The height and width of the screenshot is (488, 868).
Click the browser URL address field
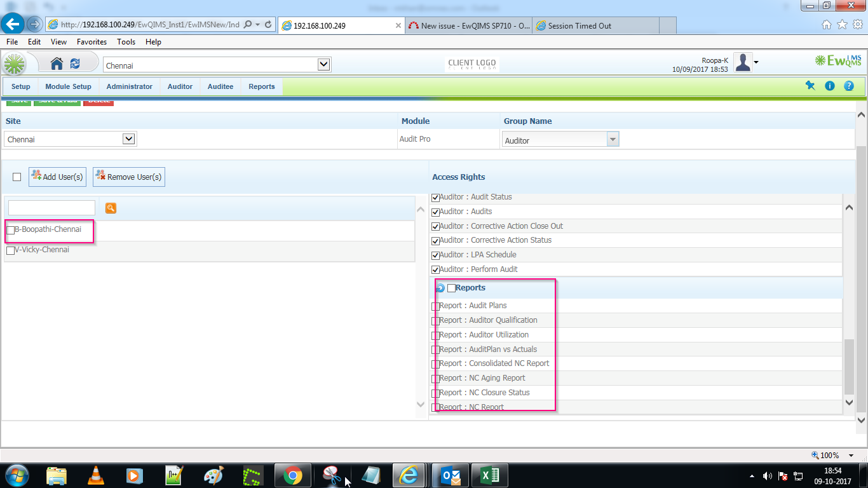[150, 25]
